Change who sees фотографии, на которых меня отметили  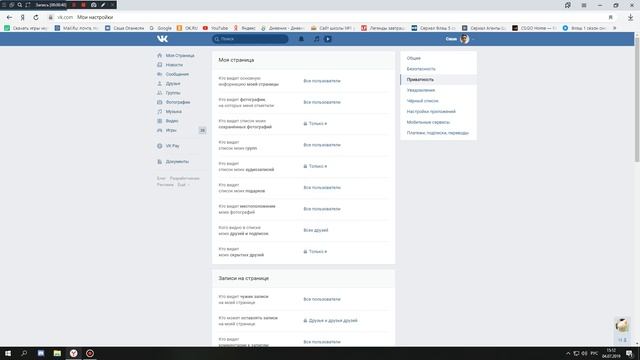322,102
